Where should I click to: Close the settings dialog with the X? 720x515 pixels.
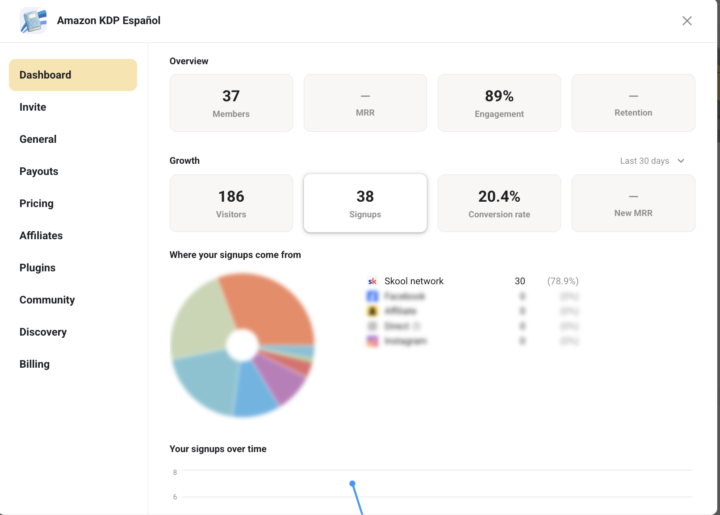[x=687, y=21]
